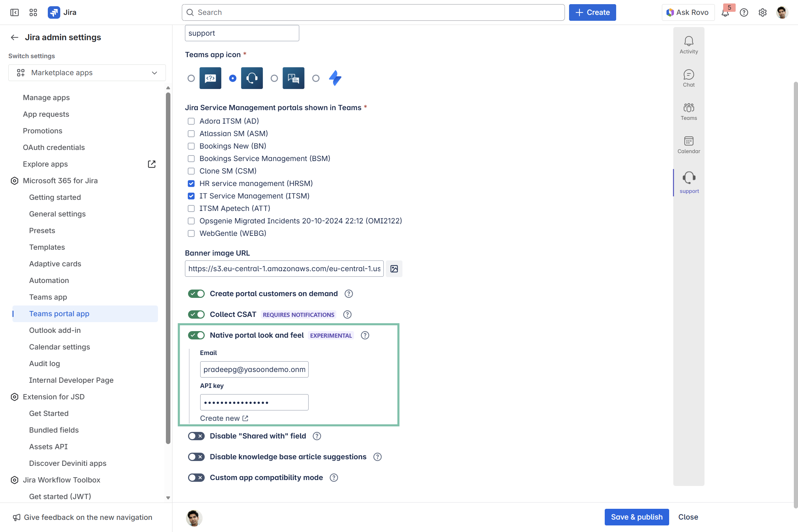Open the help question mark in top bar
This screenshot has width=798, height=532.
pos(744,13)
